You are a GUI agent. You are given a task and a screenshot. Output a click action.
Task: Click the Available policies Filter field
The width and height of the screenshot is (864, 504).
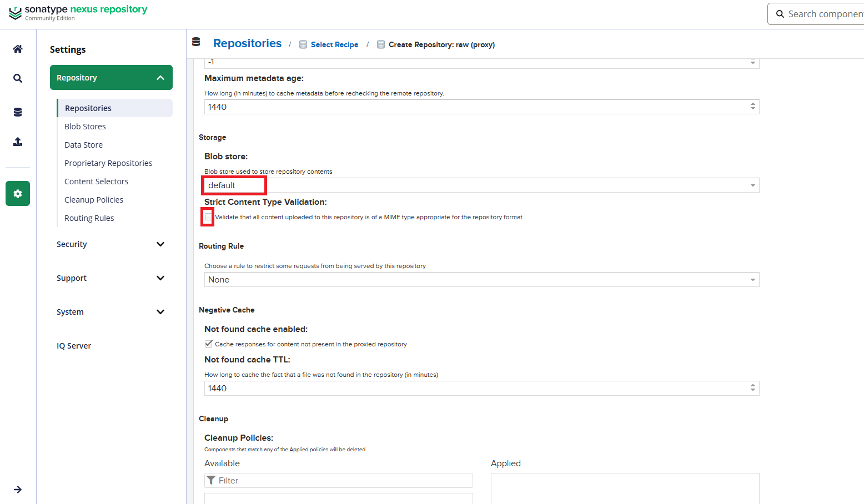[x=339, y=480]
